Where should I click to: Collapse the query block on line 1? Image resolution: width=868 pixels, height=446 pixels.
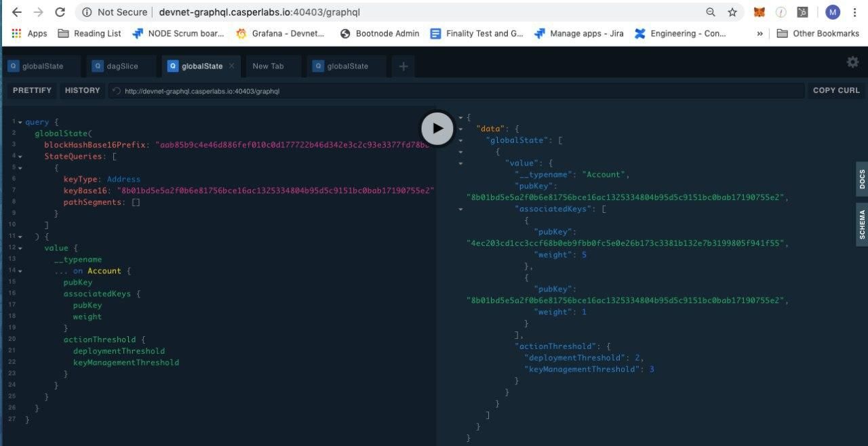click(20, 123)
